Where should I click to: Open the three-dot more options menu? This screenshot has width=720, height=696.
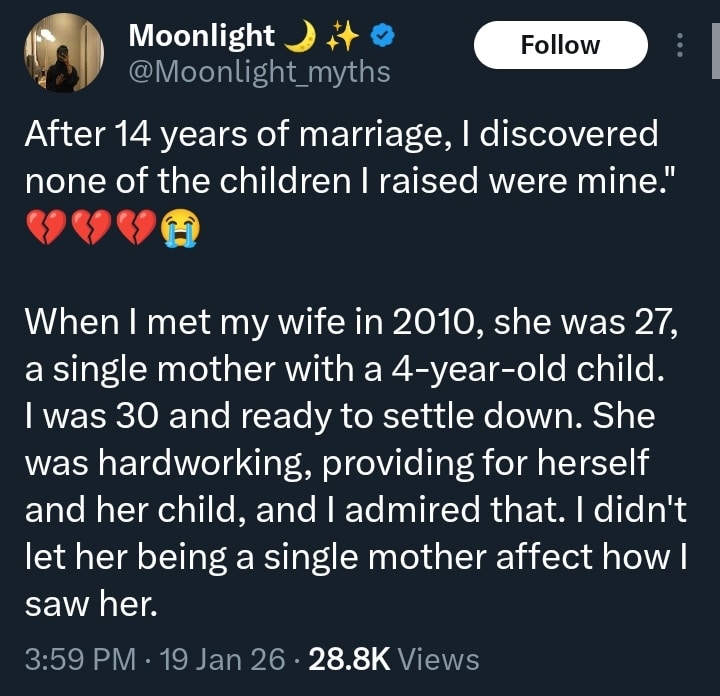pos(681,46)
